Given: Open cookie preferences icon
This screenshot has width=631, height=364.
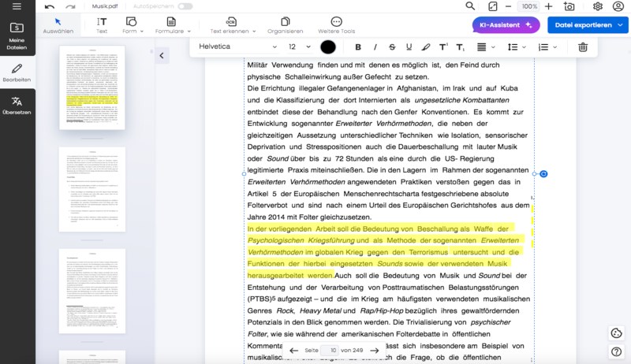Looking at the screenshot, I should tap(616, 333).
